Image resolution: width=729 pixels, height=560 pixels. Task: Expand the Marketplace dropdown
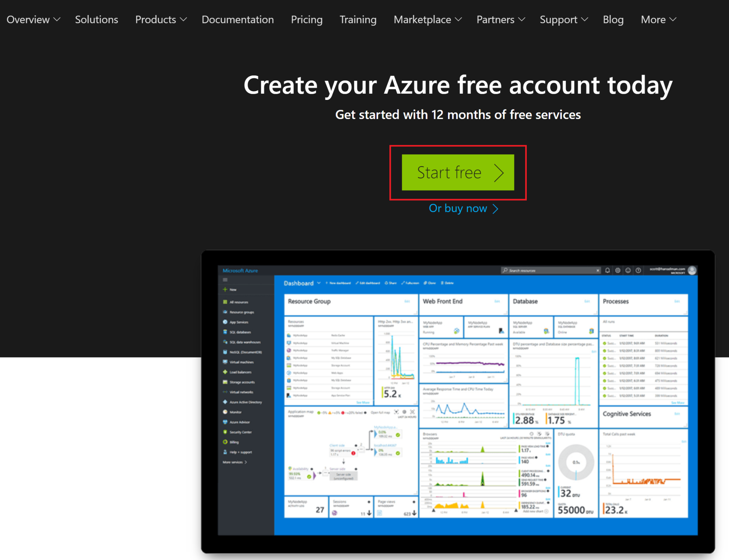tap(428, 19)
